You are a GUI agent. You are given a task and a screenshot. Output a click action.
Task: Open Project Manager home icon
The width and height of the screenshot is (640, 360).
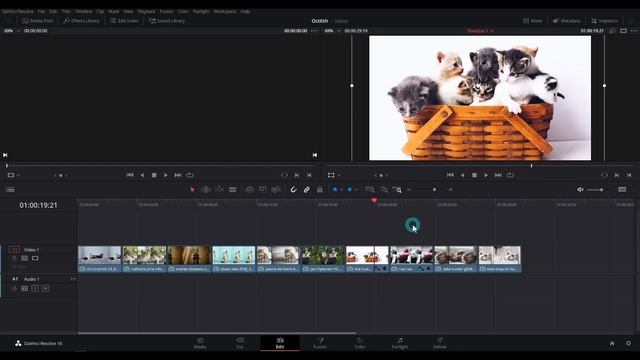point(612,343)
